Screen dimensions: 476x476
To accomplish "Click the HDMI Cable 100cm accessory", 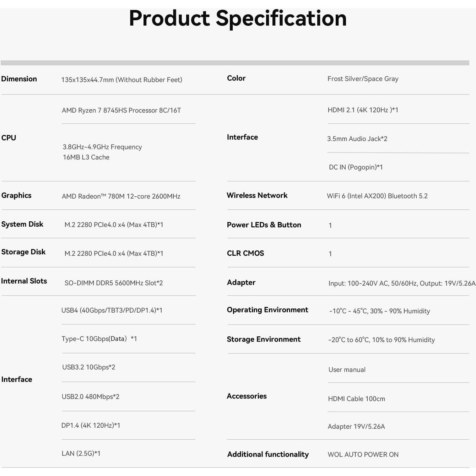I will (x=356, y=399).
